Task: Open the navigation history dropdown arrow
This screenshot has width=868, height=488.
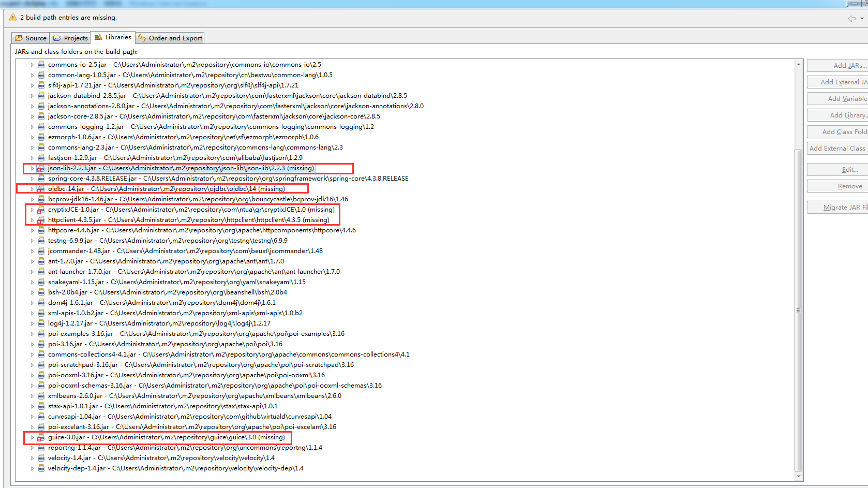Action: tap(862, 19)
